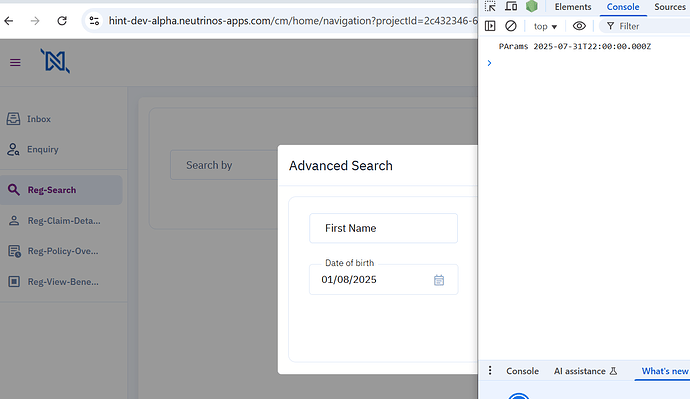Focus the First Name input field
The height and width of the screenshot is (399, 690).
pyautogui.click(x=383, y=228)
